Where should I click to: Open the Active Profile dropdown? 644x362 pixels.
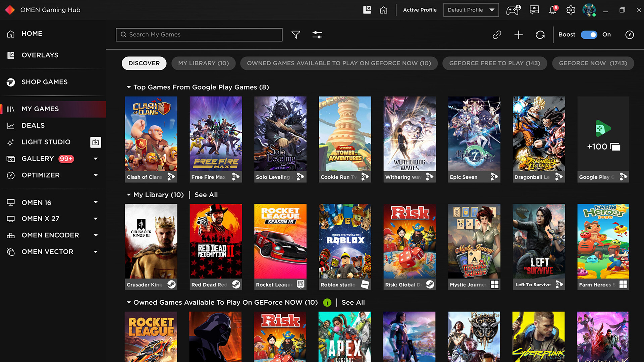tap(471, 10)
